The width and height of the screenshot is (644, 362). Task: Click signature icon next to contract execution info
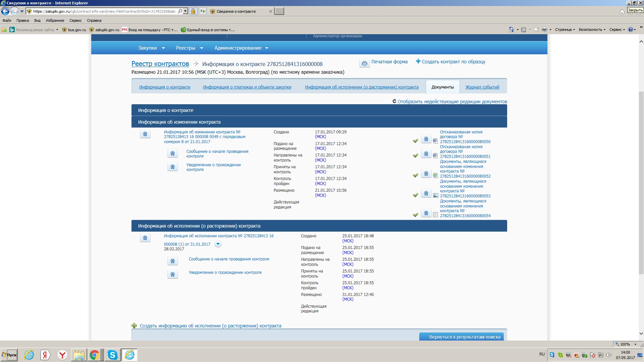145,238
